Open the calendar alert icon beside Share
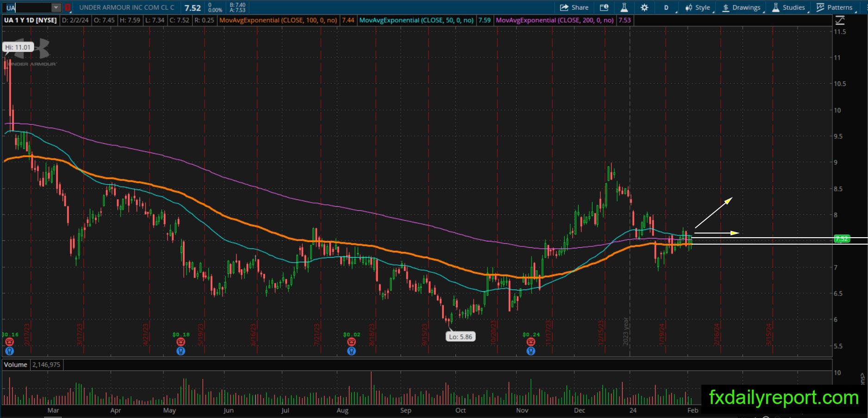The width and height of the screenshot is (868, 418). pyautogui.click(x=604, y=7)
